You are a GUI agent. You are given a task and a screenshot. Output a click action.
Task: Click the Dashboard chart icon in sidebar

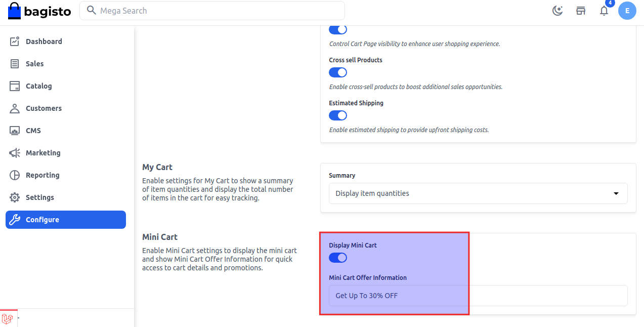pyautogui.click(x=15, y=42)
